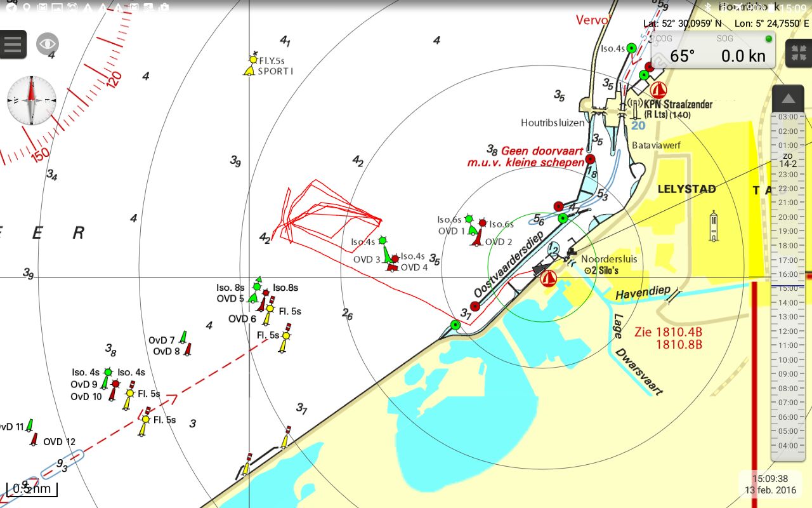Screen dimensions: 812x508
Task: Tap the 0.2 nm scale bar
Action: pos(32,489)
